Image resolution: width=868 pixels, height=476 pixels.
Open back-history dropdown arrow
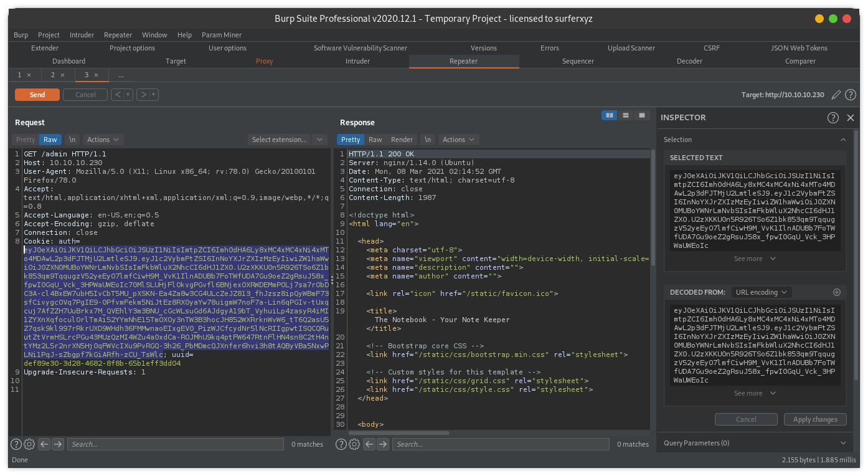point(128,95)
